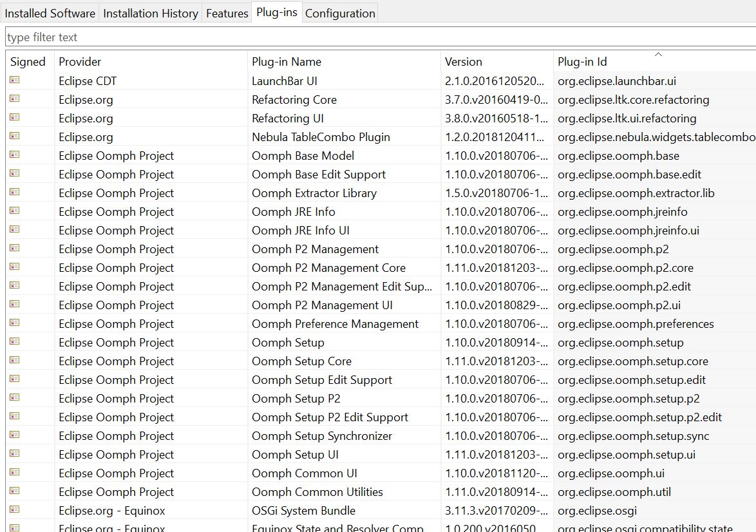
Task: Click signed icon of org.eclipse.oomph.setup row
Action: pos(14,341)
